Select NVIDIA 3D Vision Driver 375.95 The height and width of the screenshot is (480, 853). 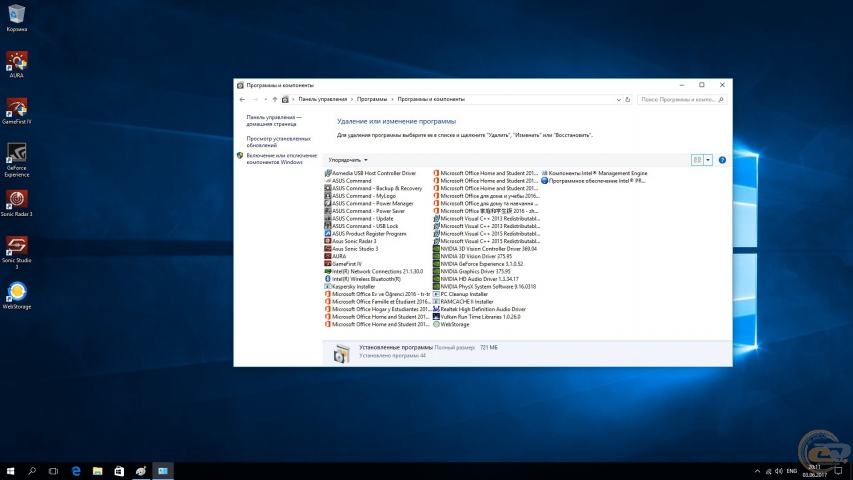point(472,256)
